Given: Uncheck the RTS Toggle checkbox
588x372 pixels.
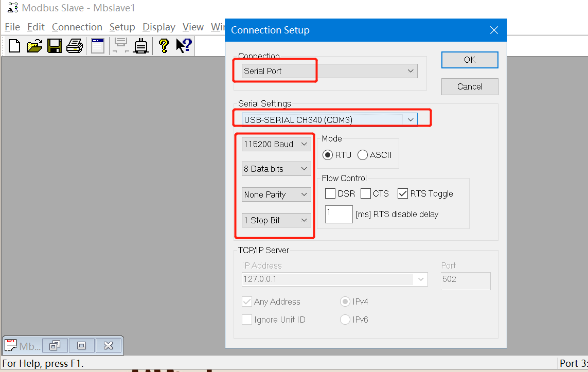Looking at the screenshot, I should (403, 193).
